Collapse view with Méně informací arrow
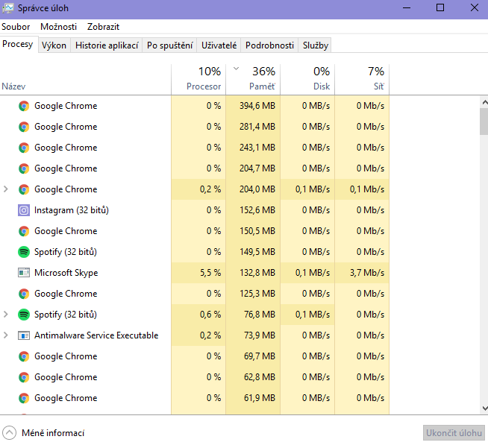The image size is (488, 448). tap(10, 433)
